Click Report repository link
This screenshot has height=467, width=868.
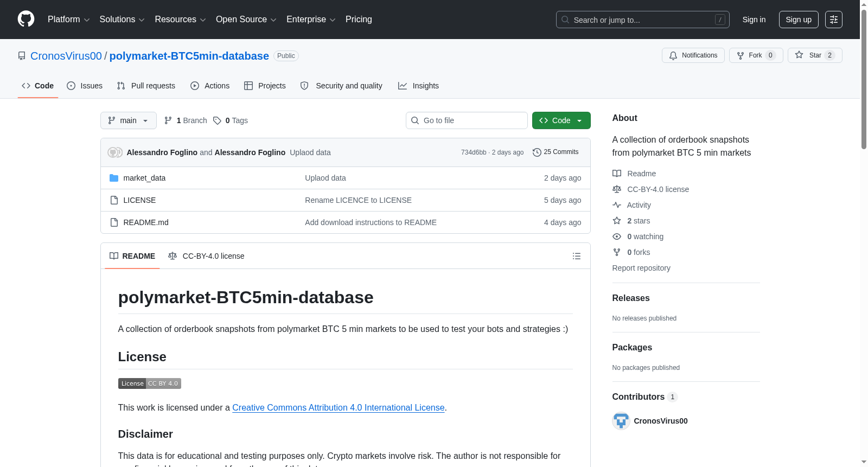click(x=641, y=268)
